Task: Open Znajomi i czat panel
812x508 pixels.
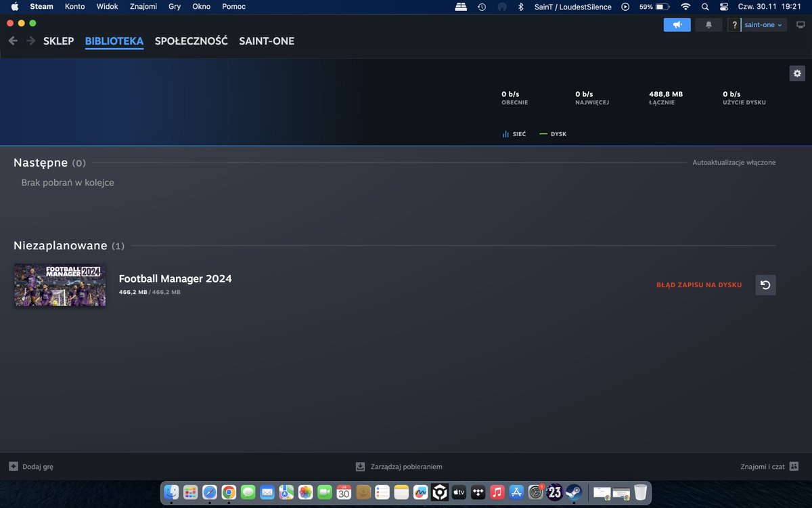Action: coord(770,467)
